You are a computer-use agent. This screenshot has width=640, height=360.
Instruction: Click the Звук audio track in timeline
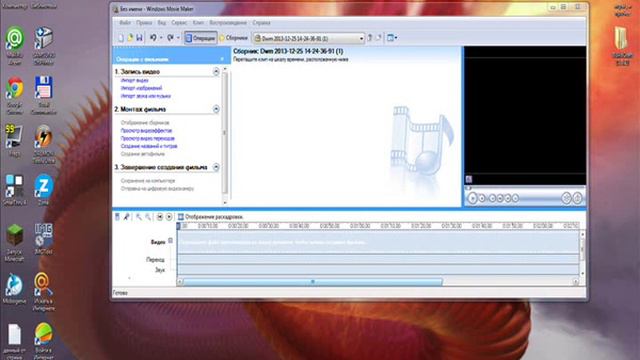tap(378, 270)
